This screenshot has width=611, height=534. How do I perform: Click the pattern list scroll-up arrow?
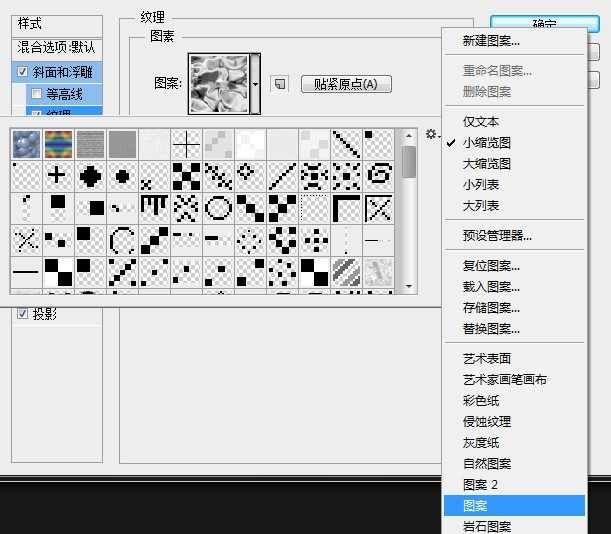(x=409, y=136)
